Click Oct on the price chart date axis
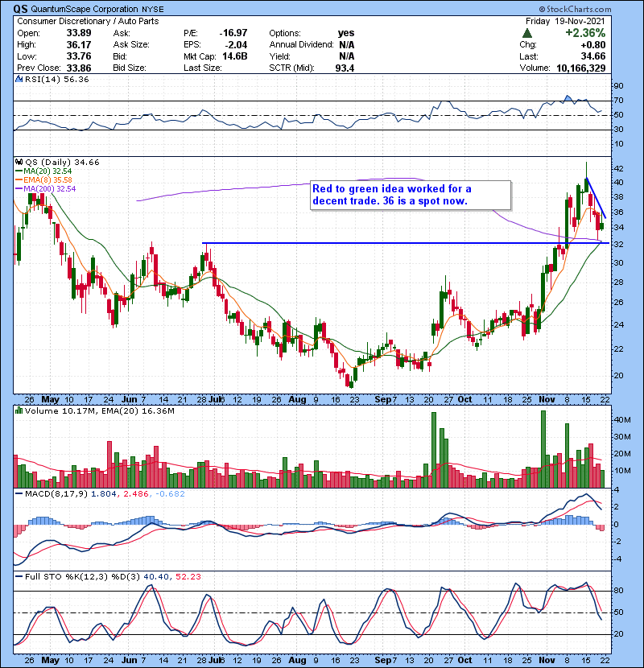 pos(464,400)
